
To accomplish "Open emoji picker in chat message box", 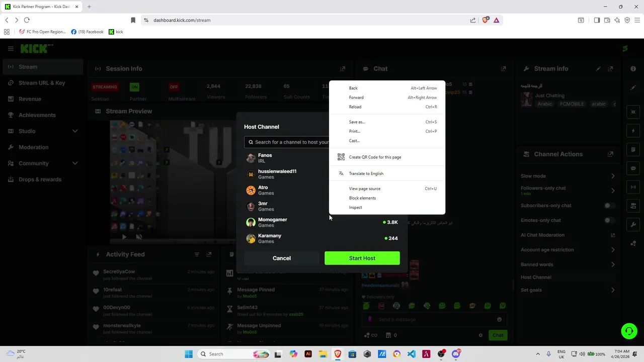I will (499, 319).
